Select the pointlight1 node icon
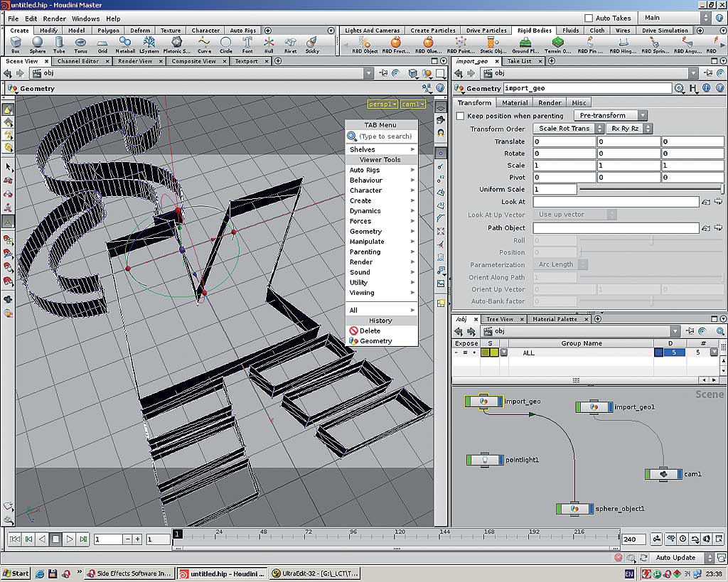This screenshot has height=582, width=728. click(x=485, y=460)
